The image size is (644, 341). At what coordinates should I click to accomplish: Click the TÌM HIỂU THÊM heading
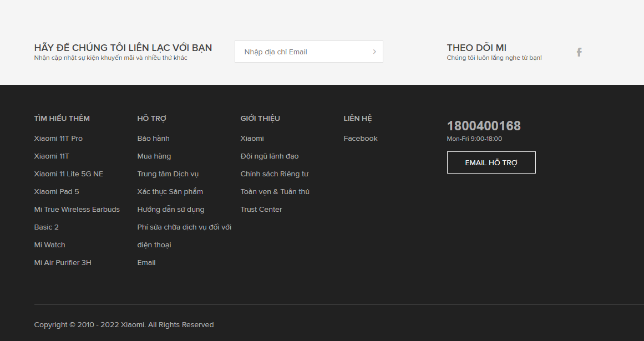point(62,118)
